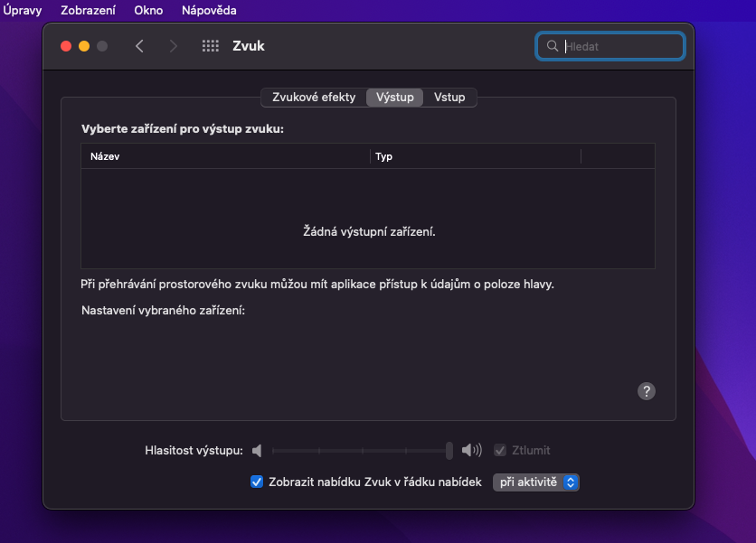Click the Hlasitost výstupu volume slider
Viewport: 756px width, 543px height.
click(362, 450)
